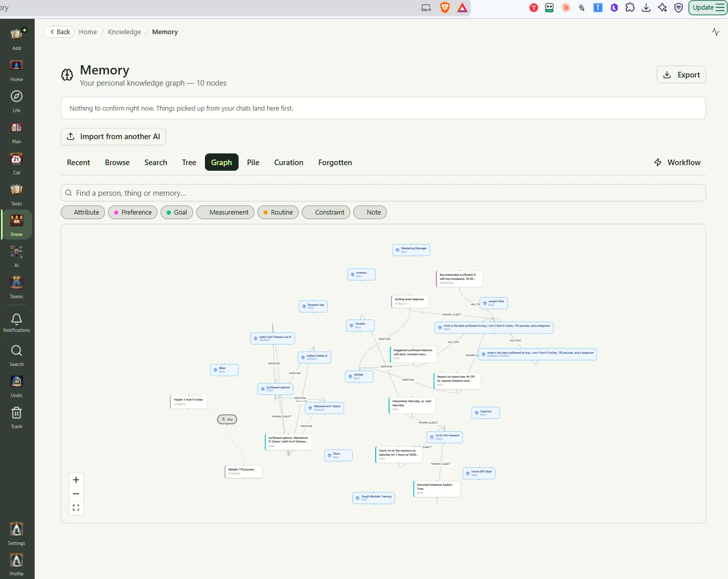Open the Plan section in sidebar
The height and width of the screenshot is (579, 728).
click(x=17, y=133)
